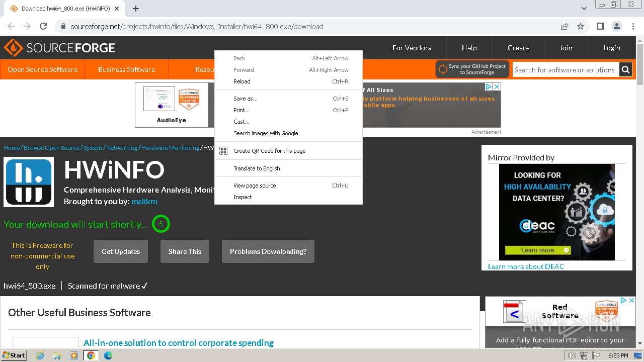Choose Print... in the context menu
The image size is (644, 362).
click(289, 110)
